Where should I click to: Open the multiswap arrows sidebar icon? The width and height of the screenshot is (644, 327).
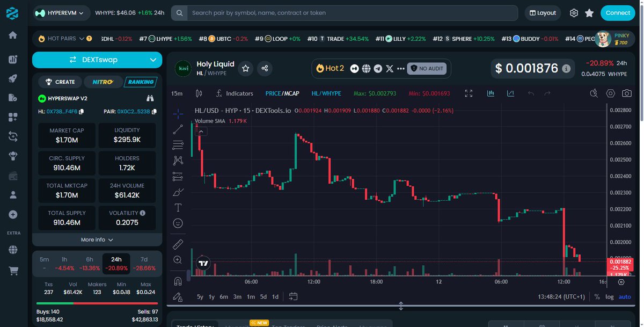[13, 136]
